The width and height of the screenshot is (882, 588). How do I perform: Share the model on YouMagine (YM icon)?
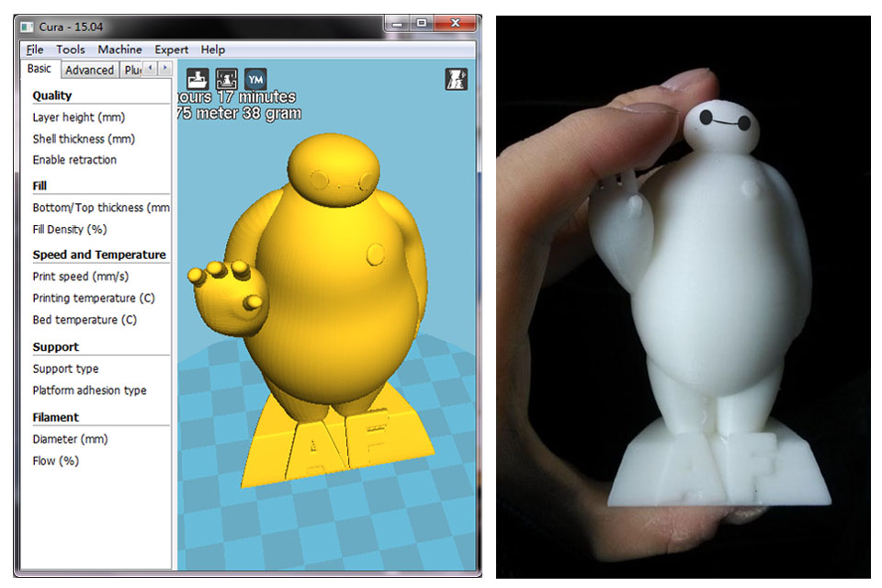(255, 79)
